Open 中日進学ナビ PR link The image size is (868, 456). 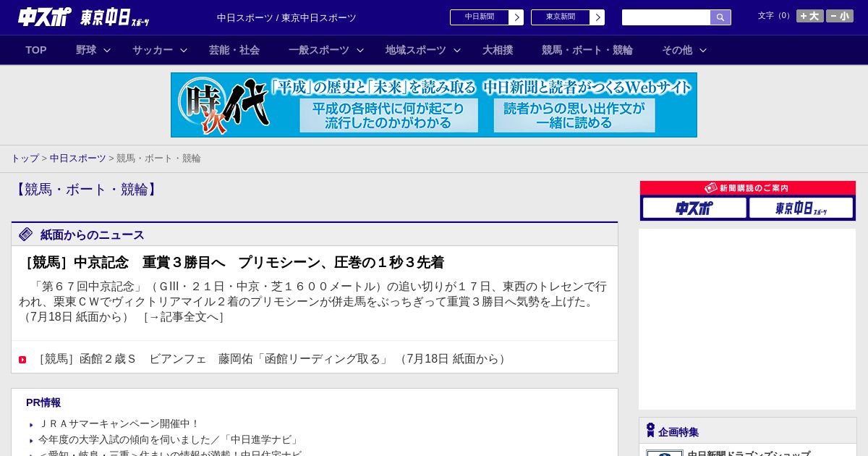[x=169, y=440]
